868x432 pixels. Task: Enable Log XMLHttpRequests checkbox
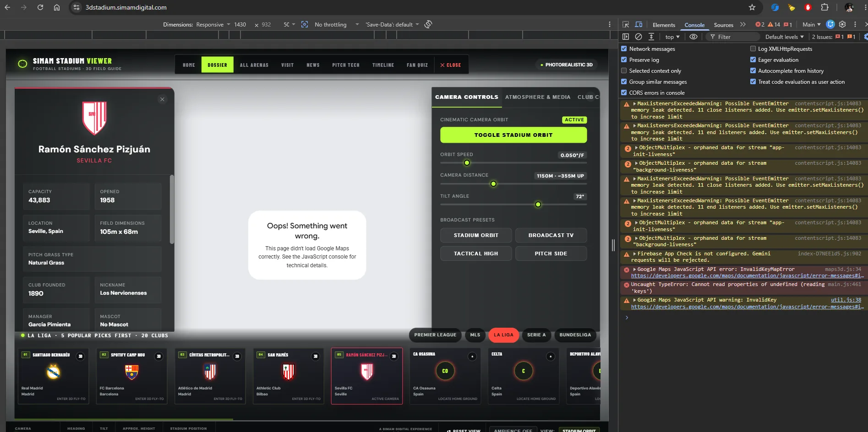point(753,49)
